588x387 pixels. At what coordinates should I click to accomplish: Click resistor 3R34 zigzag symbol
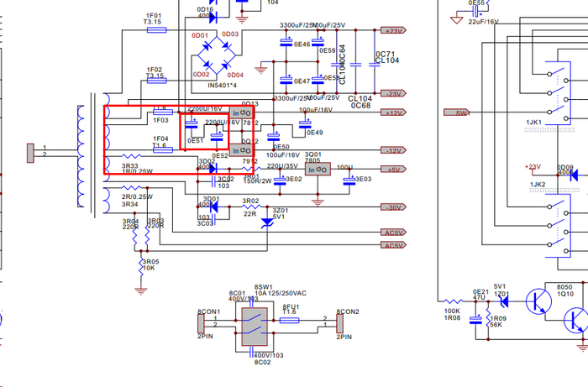(x=132, y=188)
